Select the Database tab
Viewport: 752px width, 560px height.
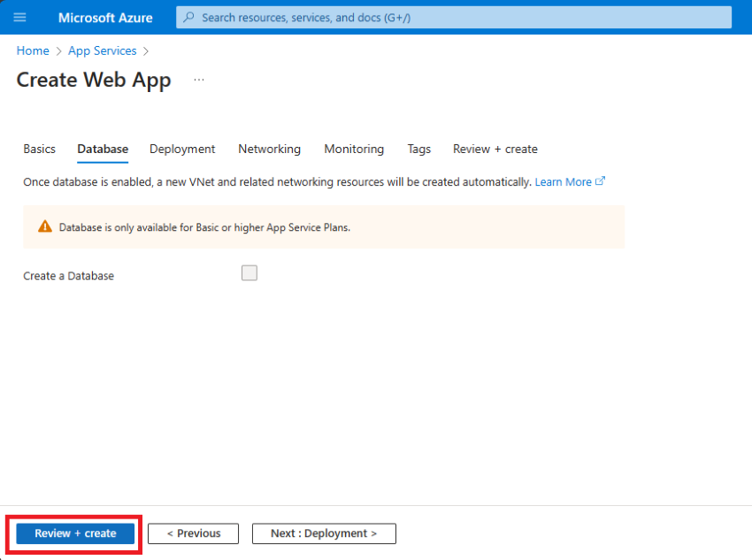[x=102, y=149]
